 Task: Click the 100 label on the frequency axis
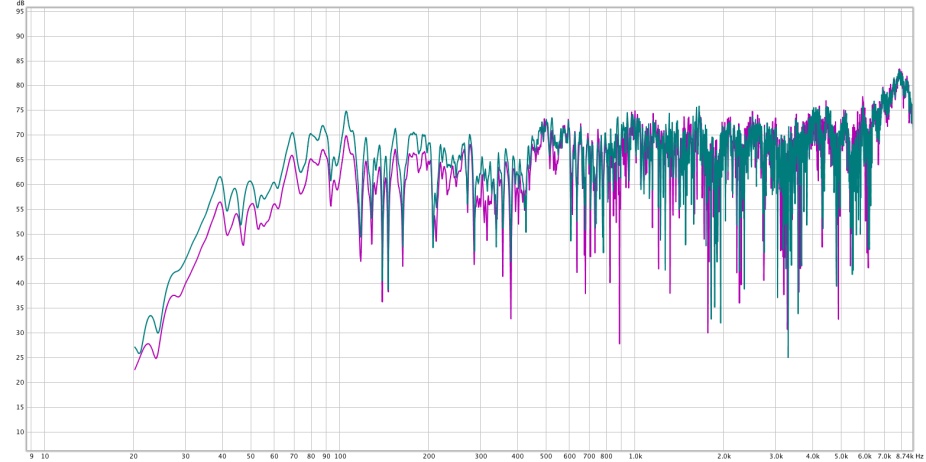pyautogui.click(x=340, y=456)
